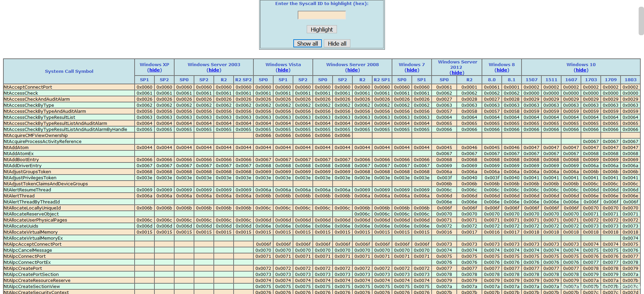Select the NtAlpcCreatePort row name
The height and width of the screenshot is (294, 644).
click(x=23, y=268)
